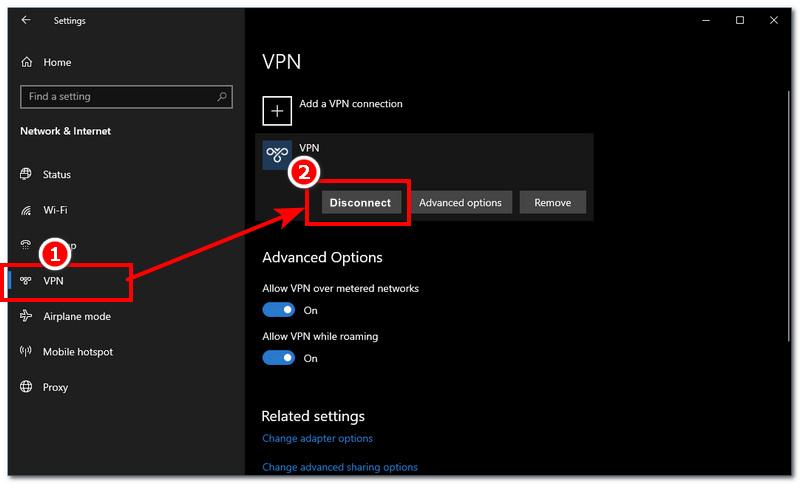
Task: Disable Allow VPN while roaming switch
Action: coord(278,358)
